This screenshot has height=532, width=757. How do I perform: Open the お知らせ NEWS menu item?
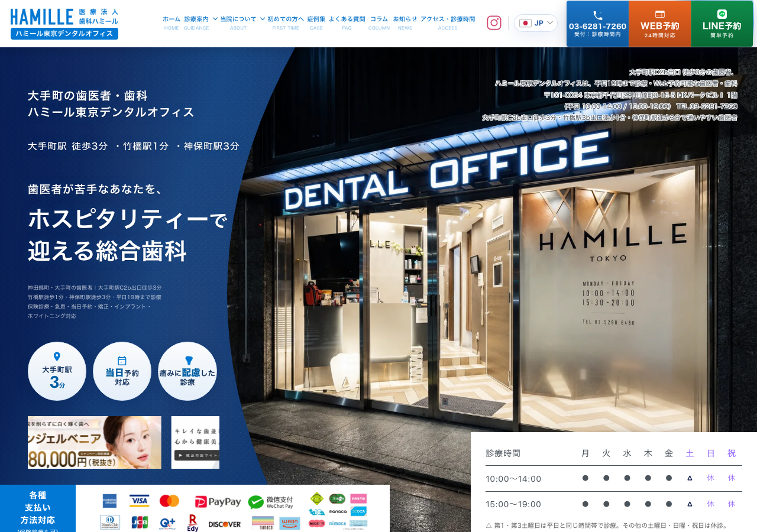405,22
